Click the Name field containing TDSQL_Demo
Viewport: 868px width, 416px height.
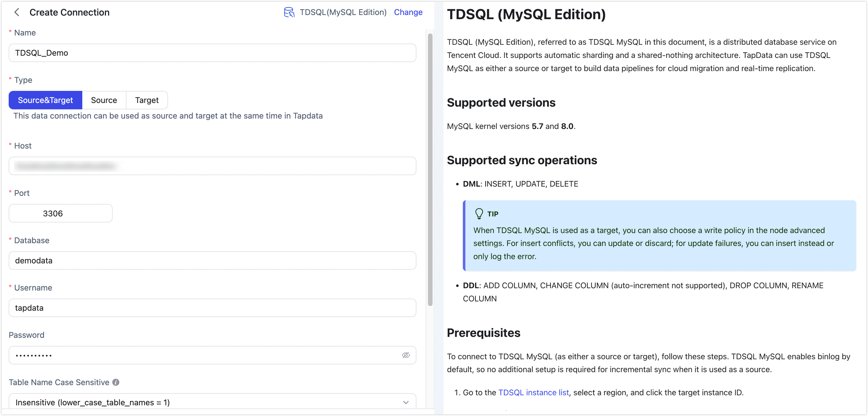point(212,53)
